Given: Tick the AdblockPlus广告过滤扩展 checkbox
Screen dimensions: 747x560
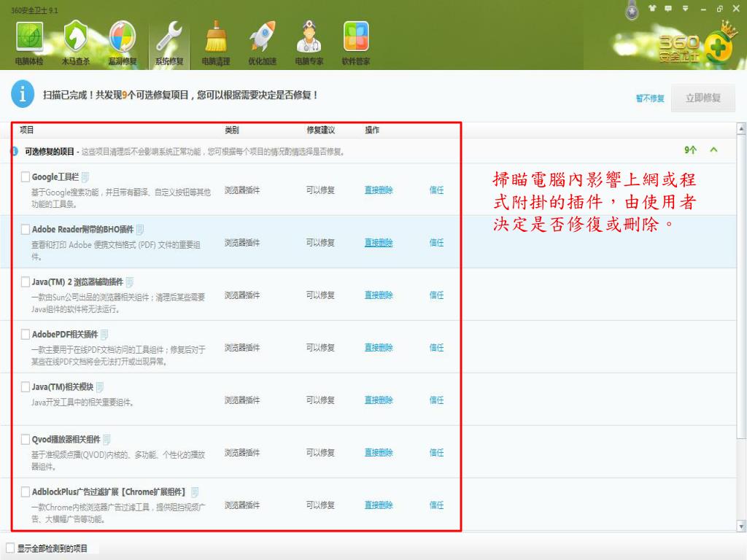Looking at the screenshot, I should point(26,491).
